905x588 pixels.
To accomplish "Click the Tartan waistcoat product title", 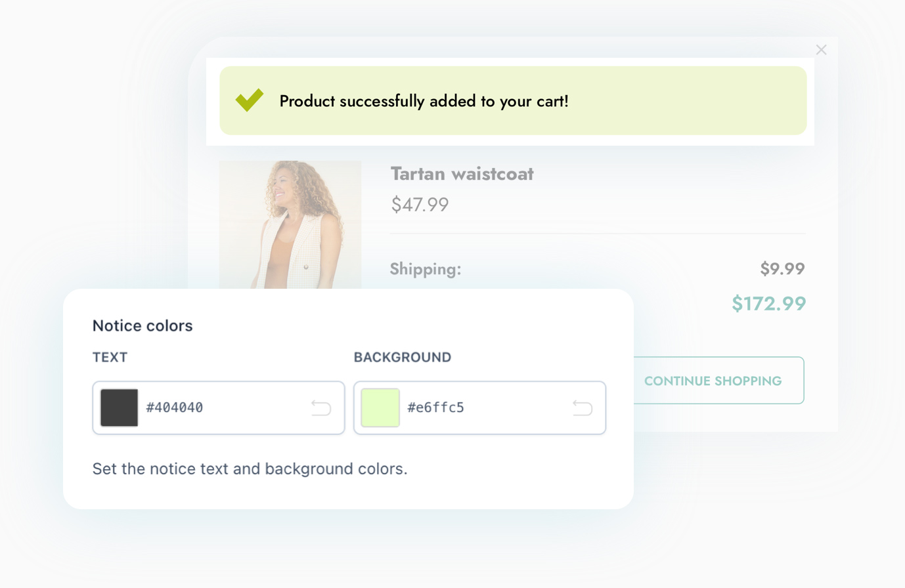I will click(x=462, y=174).
